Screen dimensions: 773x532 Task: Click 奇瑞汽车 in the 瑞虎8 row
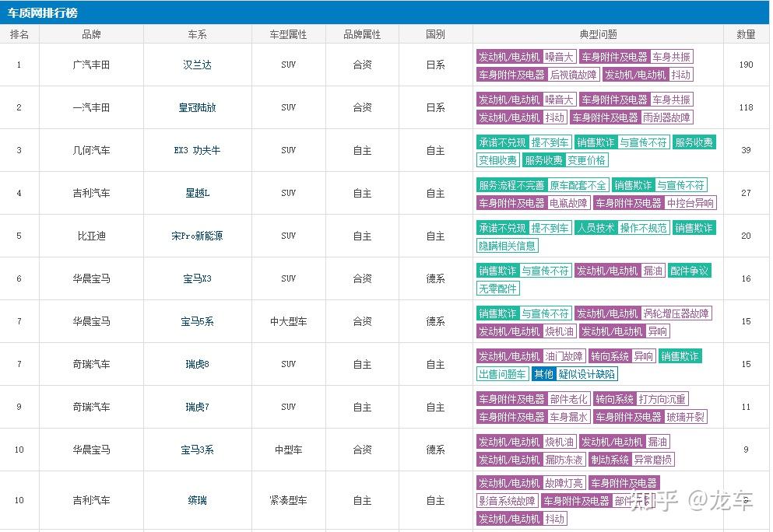click(91, 365)
